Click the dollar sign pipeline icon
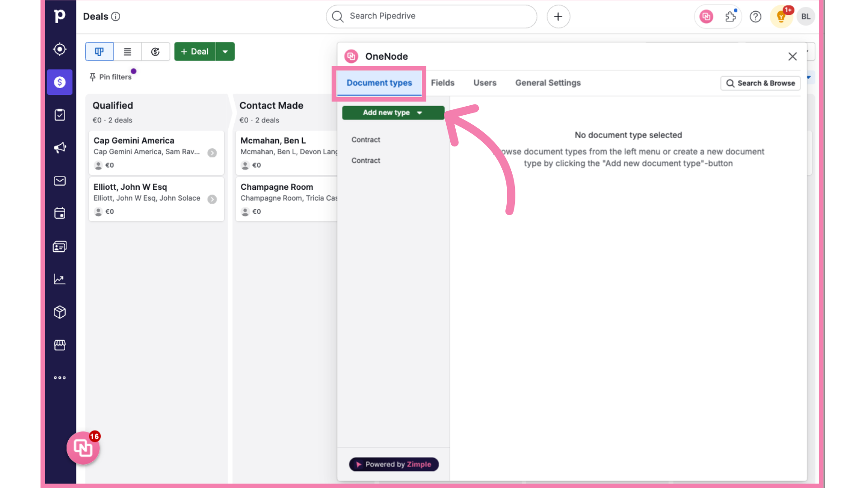868x488 pixels. pos(60,82)
